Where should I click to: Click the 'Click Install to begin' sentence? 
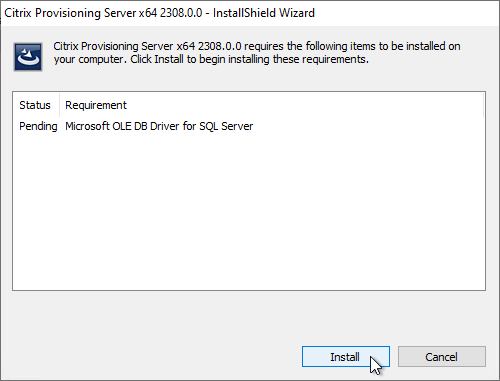(x=249, y=59)
